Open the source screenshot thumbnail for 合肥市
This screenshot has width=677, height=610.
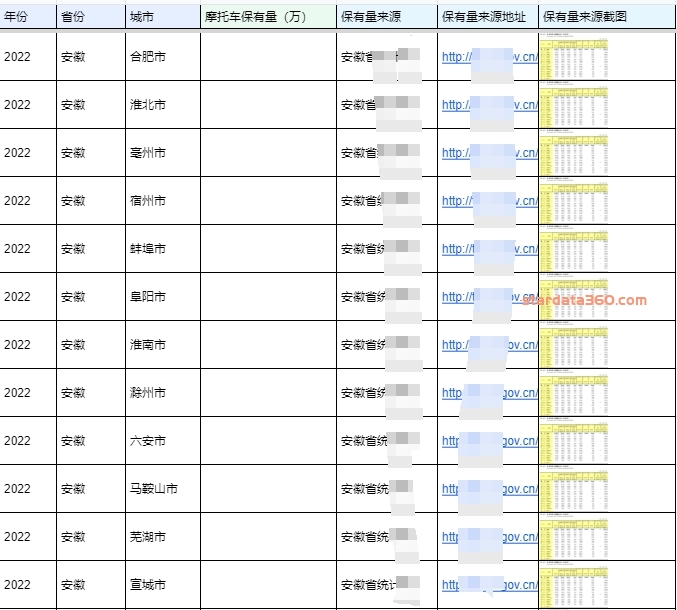574,56
